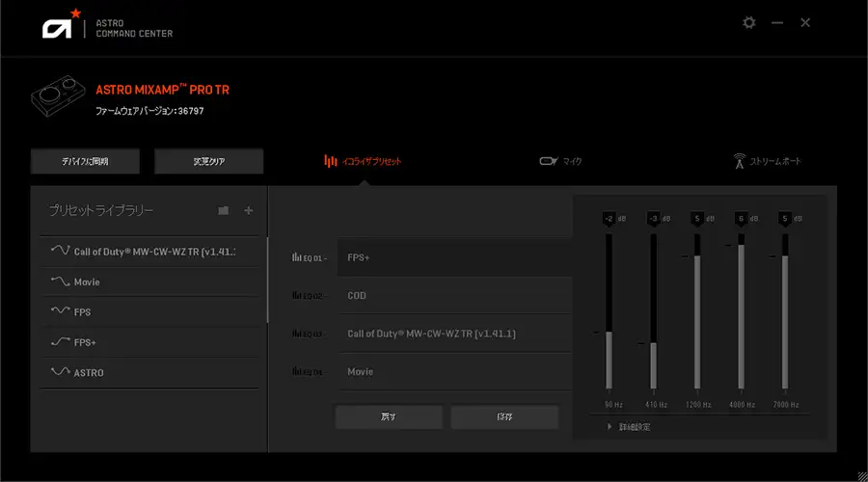This screenshot has width=868, height=482.
Task: Click the プリセットライブラリー heading
Action: [100, 210]
